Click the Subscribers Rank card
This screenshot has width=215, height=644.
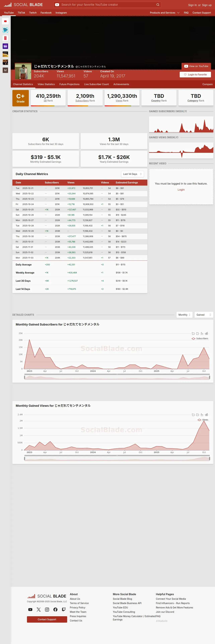coord(85,98)
